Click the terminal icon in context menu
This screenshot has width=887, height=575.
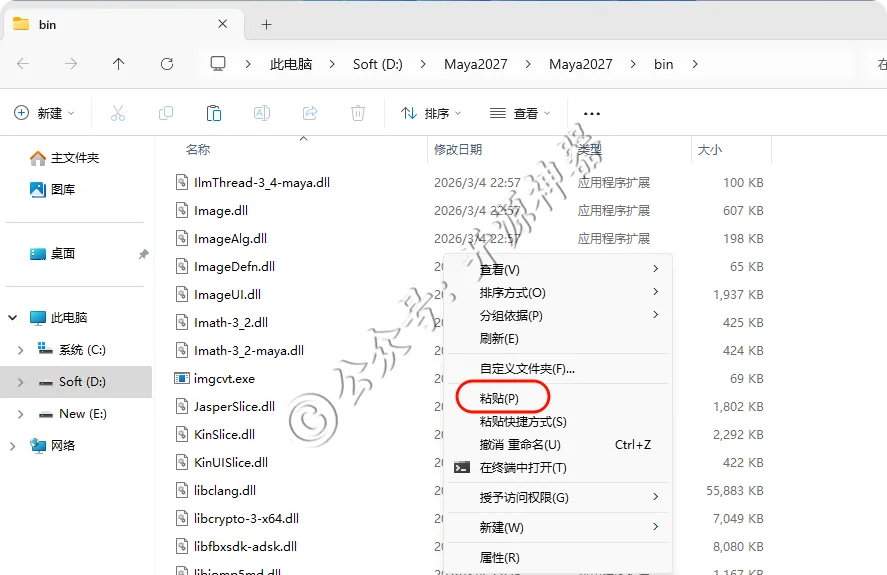click(x=462, y=467)
